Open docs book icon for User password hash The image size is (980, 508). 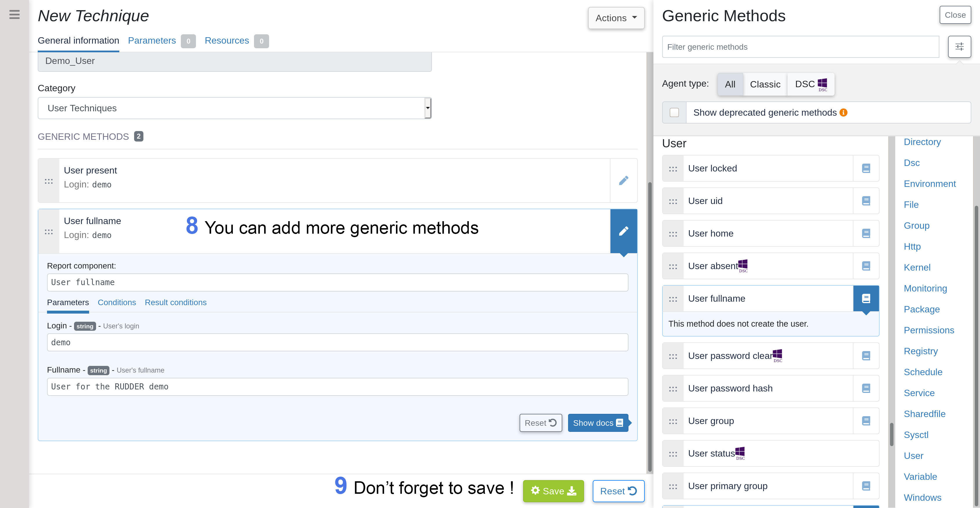(x=866, y=389)
